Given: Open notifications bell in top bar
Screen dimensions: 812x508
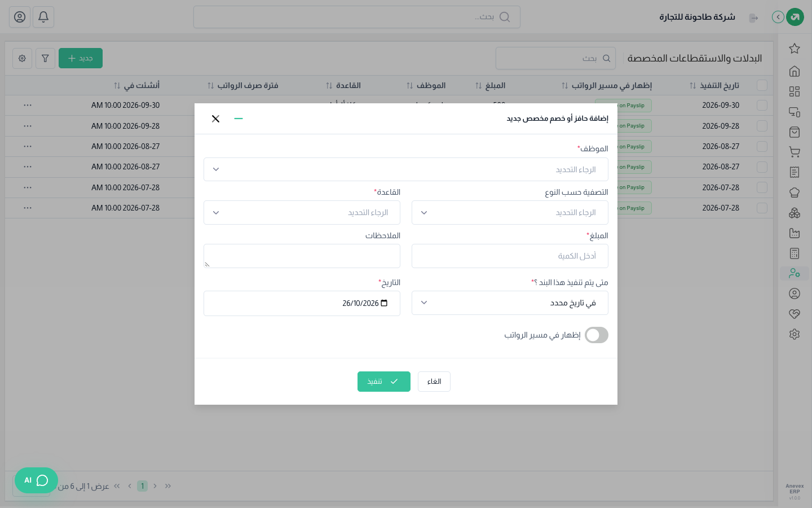Looking at the screenshot, I should [43, 17].
